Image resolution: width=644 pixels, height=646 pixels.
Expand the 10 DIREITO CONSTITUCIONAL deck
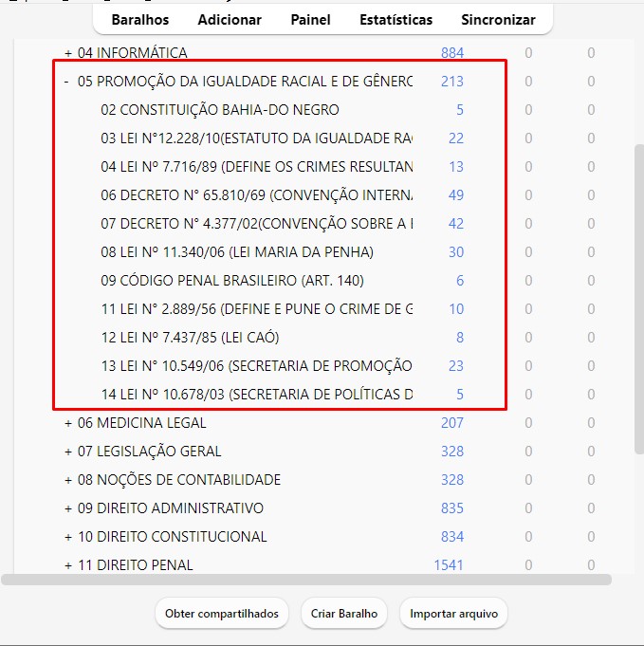68,537
